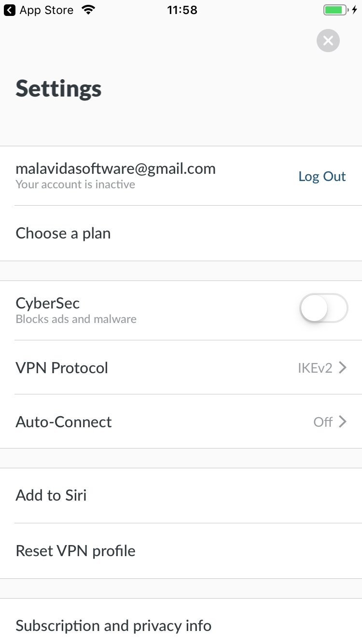Tap the VPN Protocol label
The width and height of the screenshot is (362, 644).
[62, 368]
